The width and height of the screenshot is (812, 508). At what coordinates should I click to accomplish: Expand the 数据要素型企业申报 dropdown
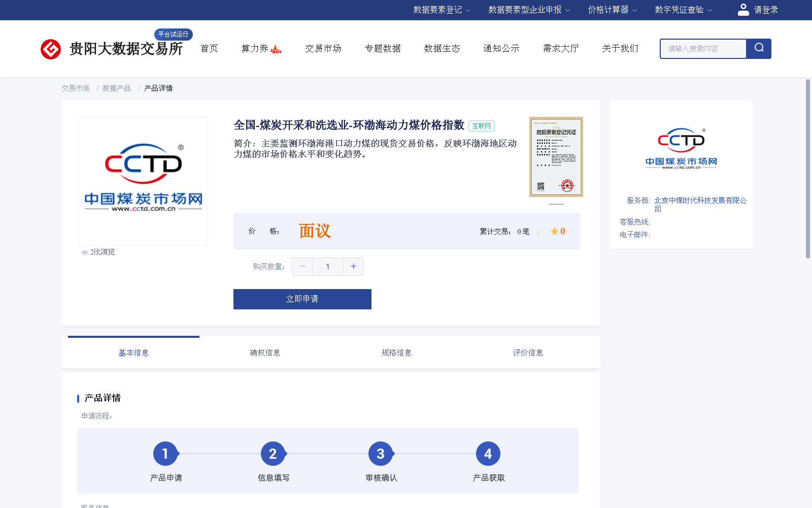[529, 10]
